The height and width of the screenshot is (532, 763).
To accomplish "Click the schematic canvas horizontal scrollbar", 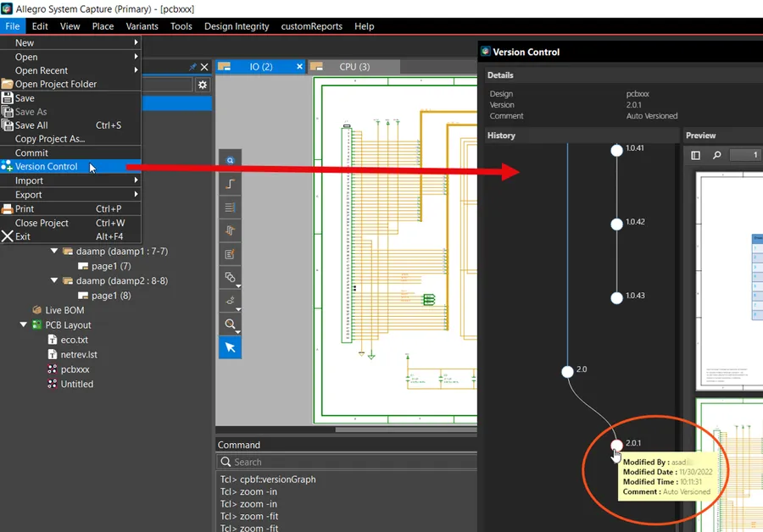I will [406, 429].
